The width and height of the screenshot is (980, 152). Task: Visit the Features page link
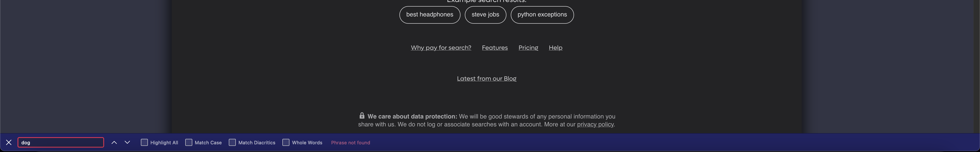coord(495,48)
